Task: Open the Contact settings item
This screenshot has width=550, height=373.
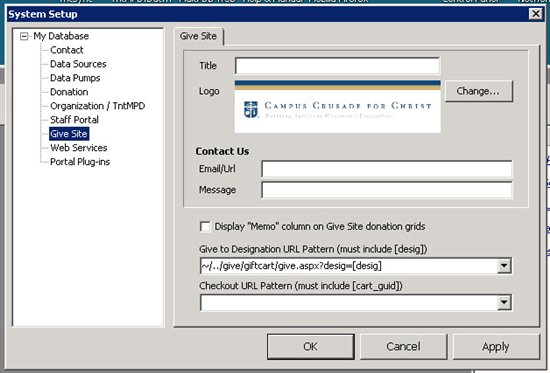Action: coord(67,50)
